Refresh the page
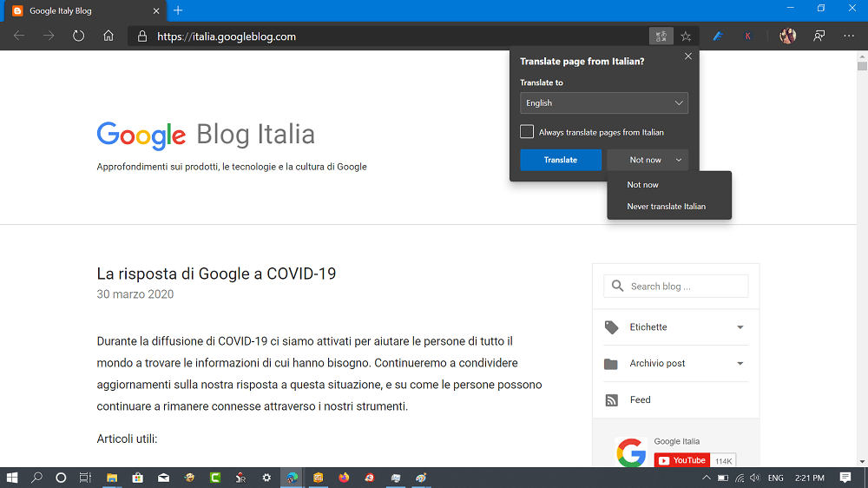 click(x=79, y=36)
